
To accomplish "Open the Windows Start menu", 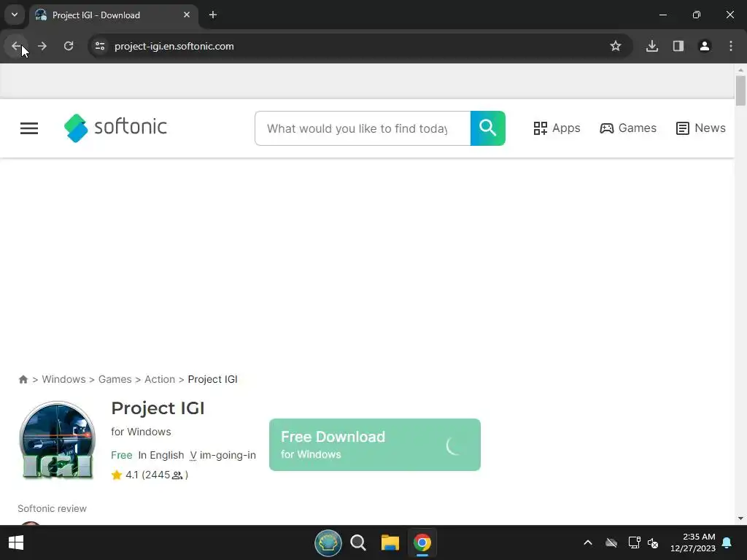I will pyautogui.click(x=16, y=542).
